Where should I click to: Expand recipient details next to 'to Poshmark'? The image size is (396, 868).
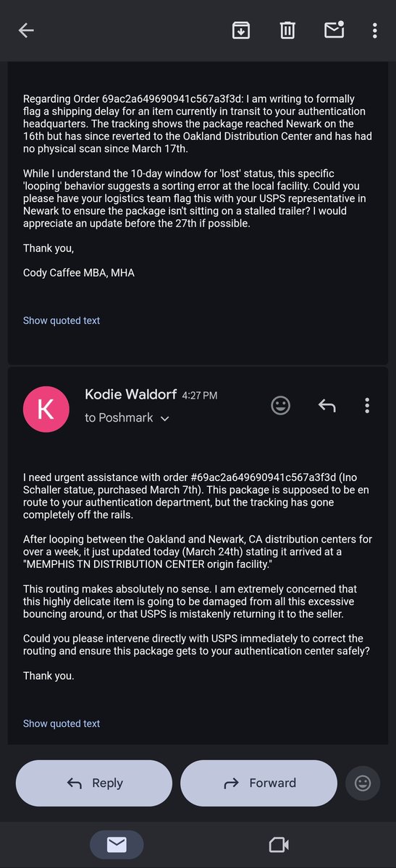(x=165, y=419)
